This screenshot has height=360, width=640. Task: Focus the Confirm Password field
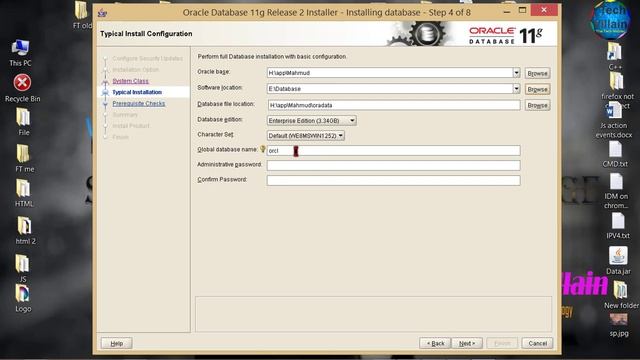394,180
